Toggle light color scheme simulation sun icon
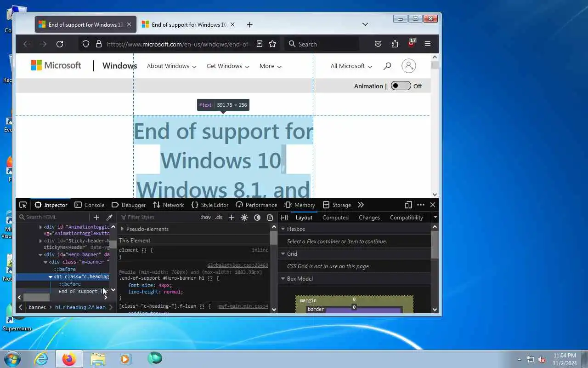The image size is (588, 368). 244,218
